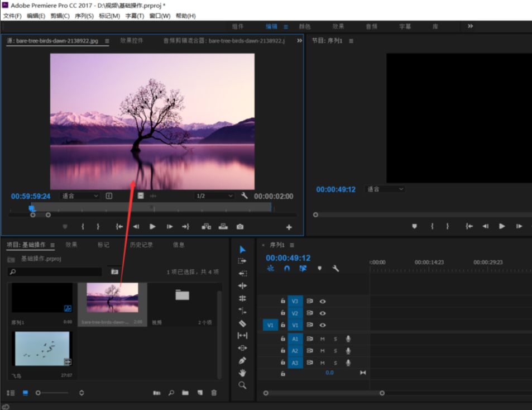The height and width of the screenshot is (410, 532).
Task: Toggle the lock on track V2
Action: (283, 313)
